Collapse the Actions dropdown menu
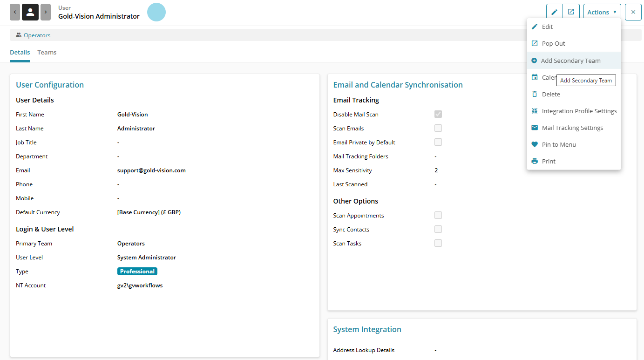 (602, 12)
